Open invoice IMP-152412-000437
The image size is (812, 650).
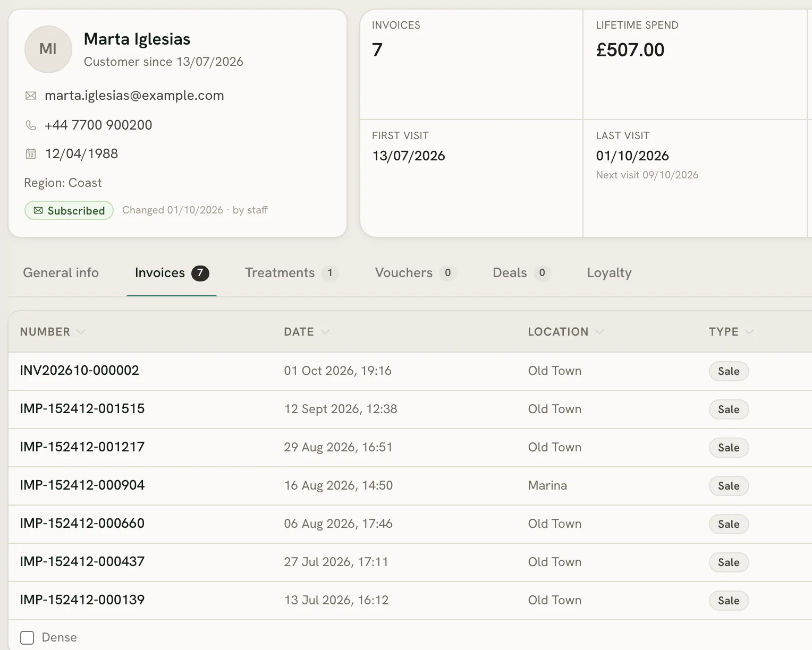pos(82,562)
